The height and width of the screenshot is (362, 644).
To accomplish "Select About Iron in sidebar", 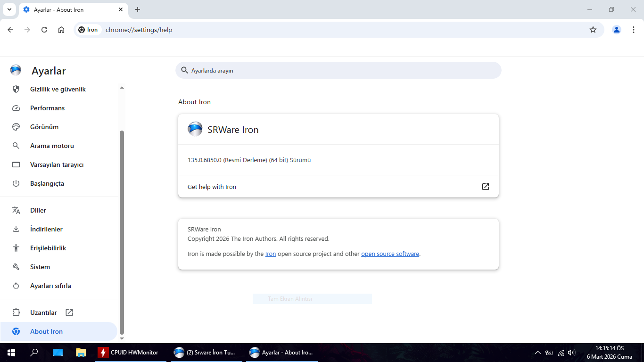I will [58, 331].
